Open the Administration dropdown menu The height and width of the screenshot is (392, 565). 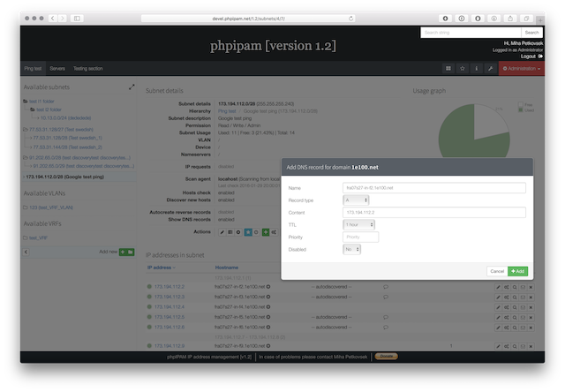click(522, 69)
